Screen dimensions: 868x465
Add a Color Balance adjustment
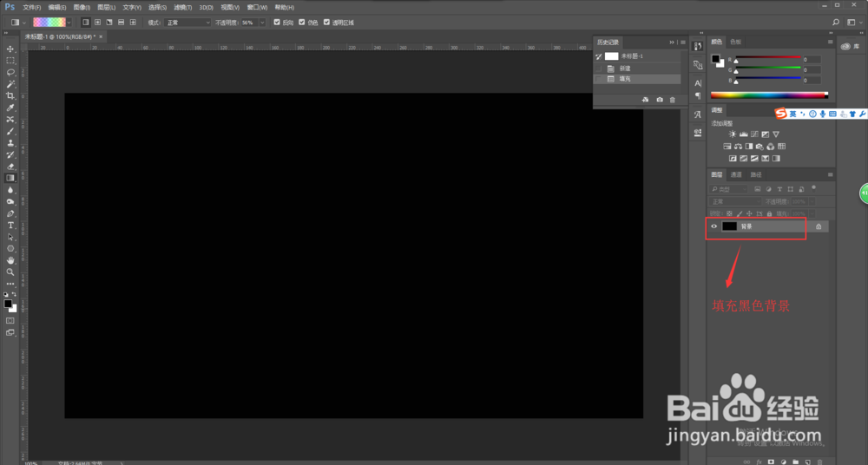click(x=738, y=147)
